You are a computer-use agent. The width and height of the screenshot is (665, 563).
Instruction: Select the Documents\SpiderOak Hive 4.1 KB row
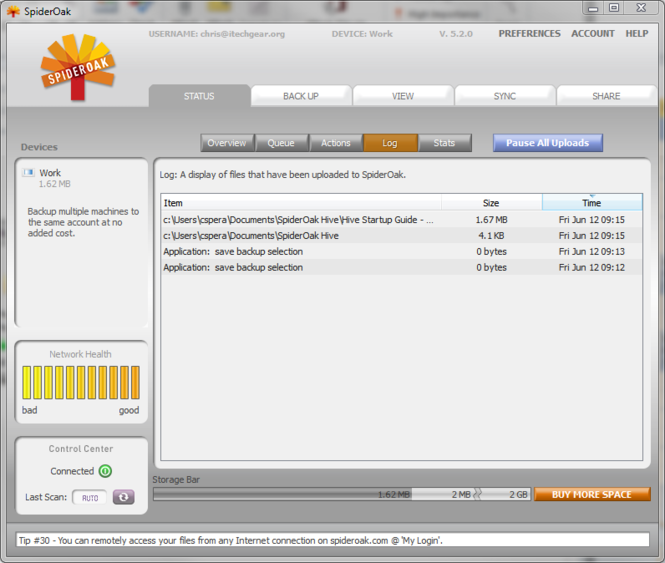click(x=401, y=235)
